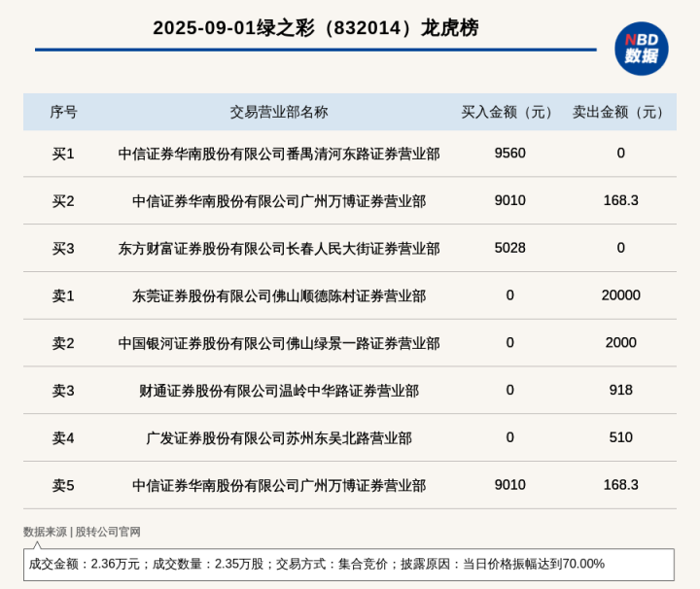Click the 数据来源 label

point(45,532)
